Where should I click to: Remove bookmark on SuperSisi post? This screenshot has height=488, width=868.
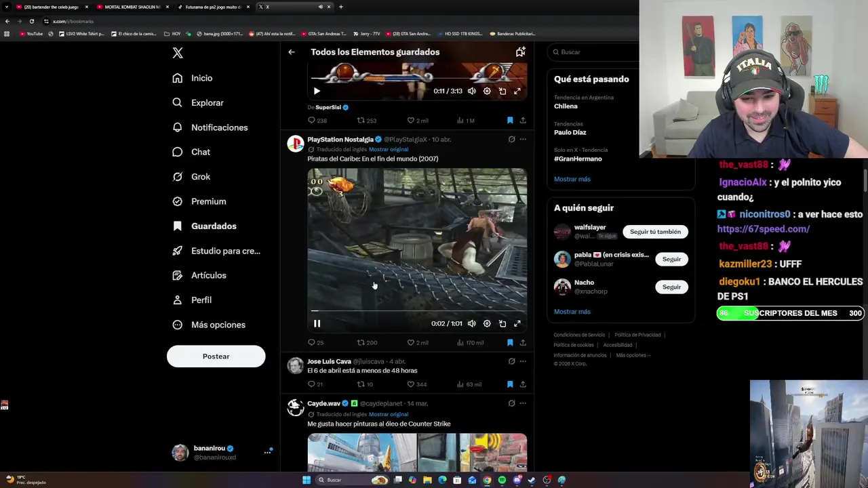[x=510, y=121]
